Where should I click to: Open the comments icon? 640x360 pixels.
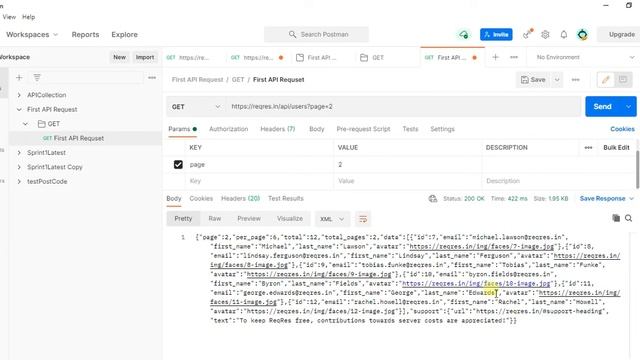(623, 80)
